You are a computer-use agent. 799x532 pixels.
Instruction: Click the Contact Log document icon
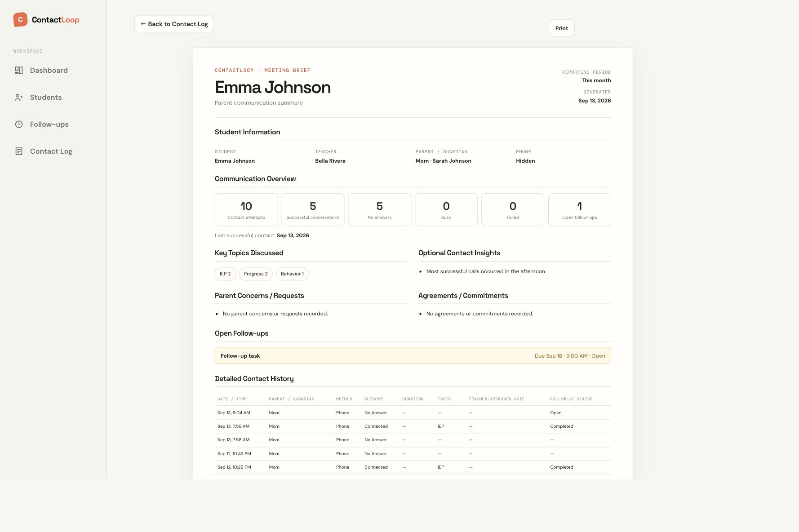point(19,151)
